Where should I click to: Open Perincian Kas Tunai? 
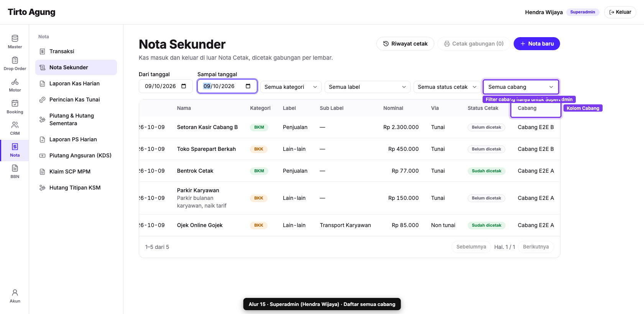click(x=76, y=100)
